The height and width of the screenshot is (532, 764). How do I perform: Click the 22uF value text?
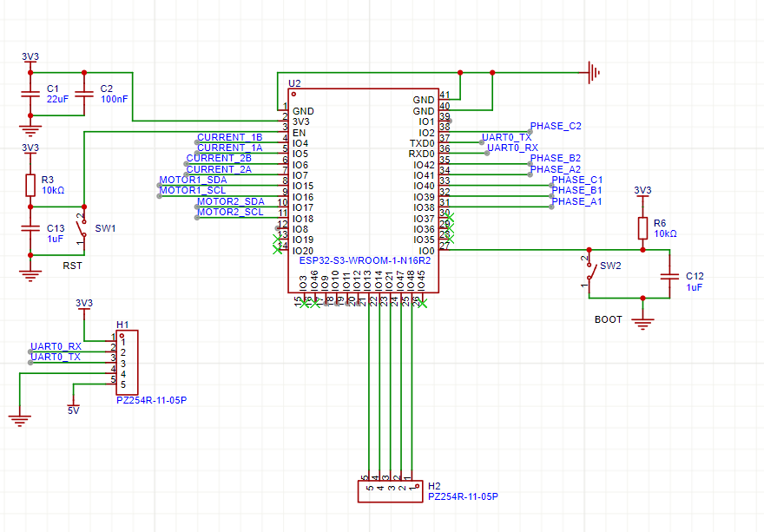(x=57, y=99)
